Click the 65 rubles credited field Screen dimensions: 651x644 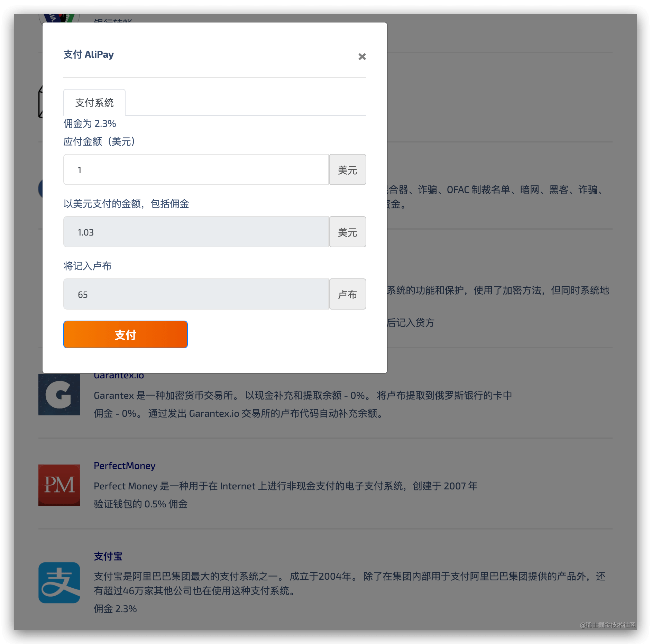[196, 294]
